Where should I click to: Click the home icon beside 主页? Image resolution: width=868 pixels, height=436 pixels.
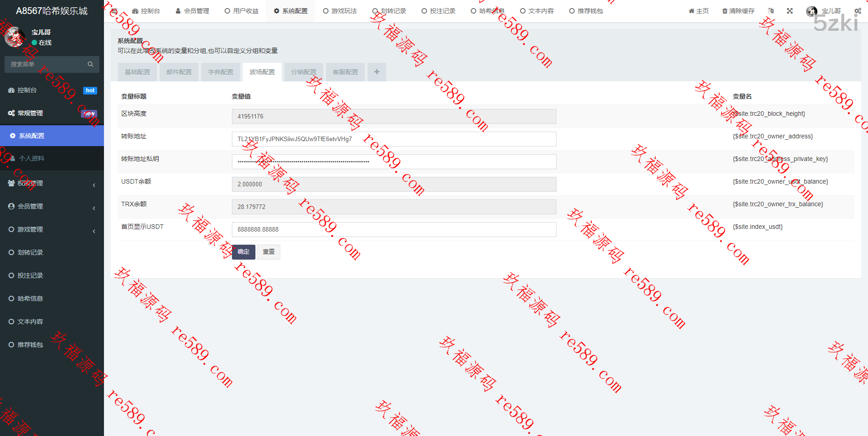pyautogui.click(x=691, y=11)
